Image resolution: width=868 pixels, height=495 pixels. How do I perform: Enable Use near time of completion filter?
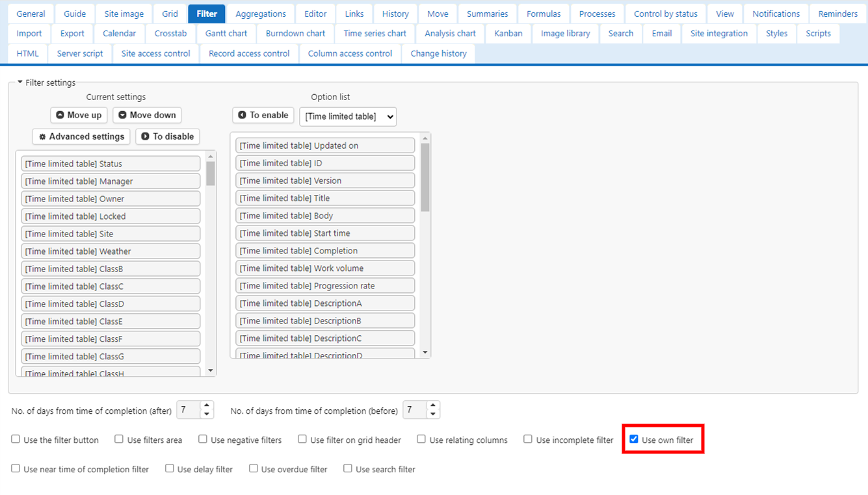16,468
